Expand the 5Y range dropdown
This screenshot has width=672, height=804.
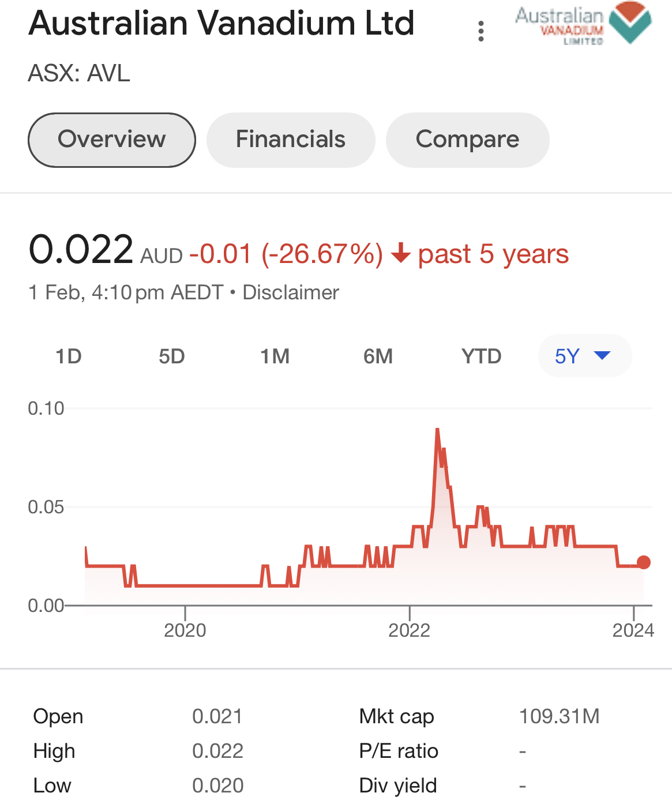pyautogui.click(x=585, y=356)
